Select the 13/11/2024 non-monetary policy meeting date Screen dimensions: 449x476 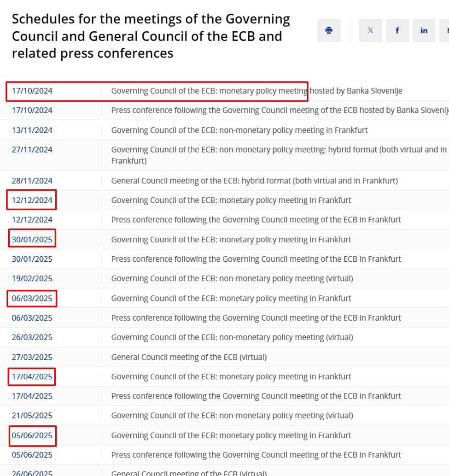32,130
